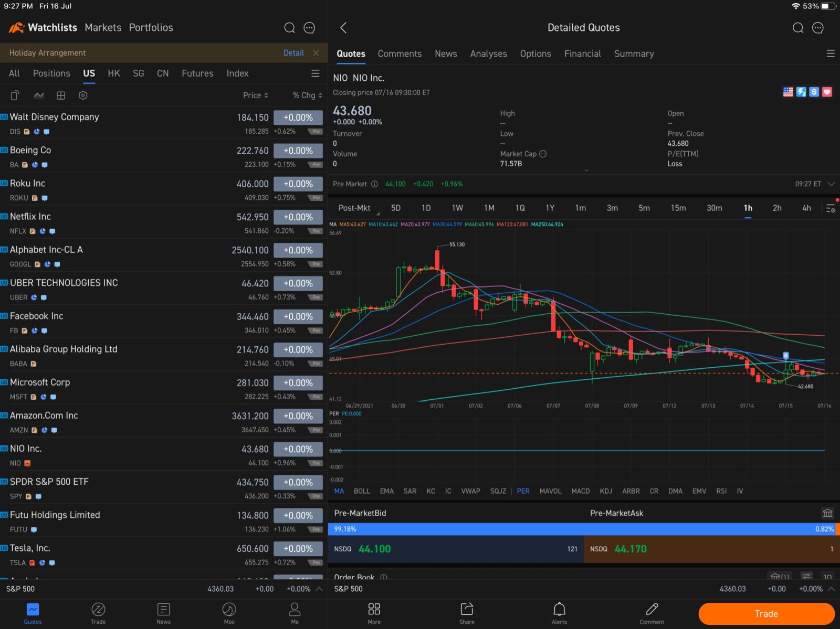Open the More menu at bottom
The width and height of the screenshot is (840, 629).
coord(374,613)
